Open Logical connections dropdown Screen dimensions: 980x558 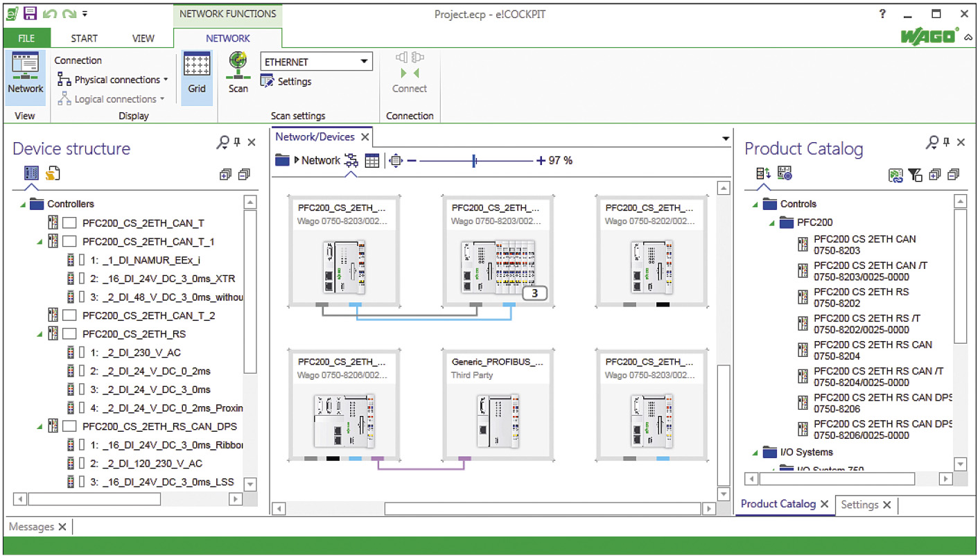[112, 99]
